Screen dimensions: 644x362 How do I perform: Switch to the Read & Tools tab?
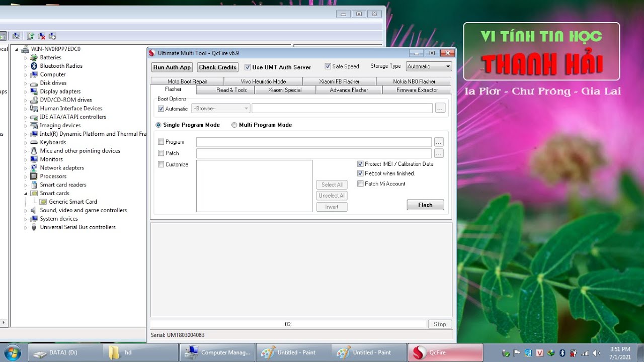pyautogui.click(x=225, y=90)
